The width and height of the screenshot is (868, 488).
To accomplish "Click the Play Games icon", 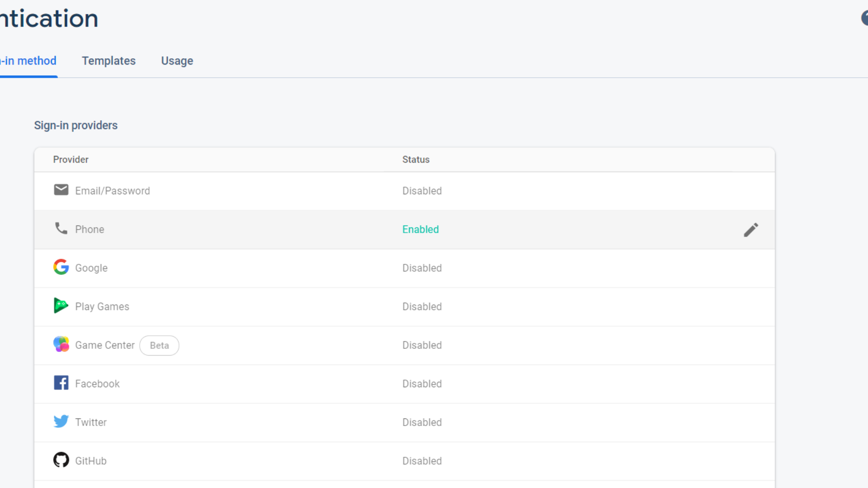I will click(61, 306).
